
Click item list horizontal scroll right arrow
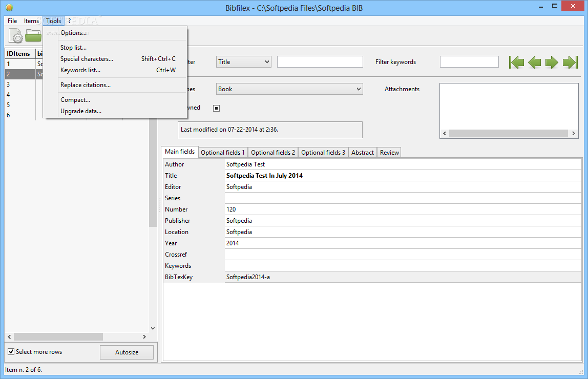click(x=144, y=336)
